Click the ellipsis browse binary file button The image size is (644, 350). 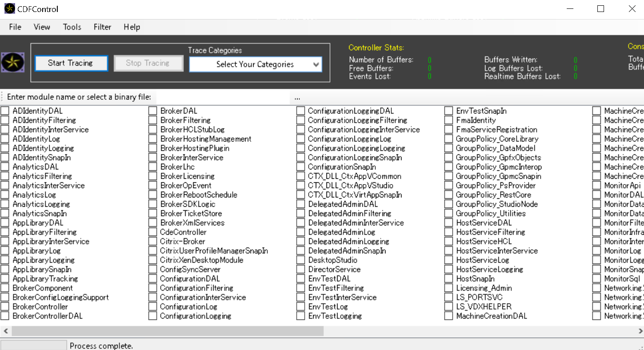coord(297,97)
